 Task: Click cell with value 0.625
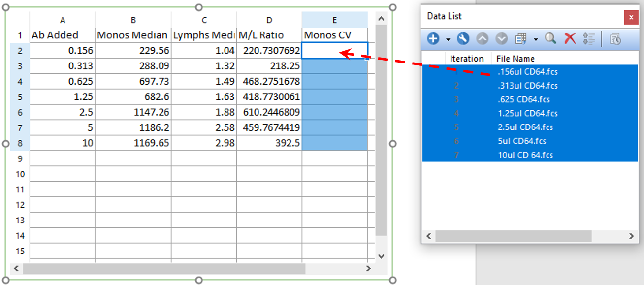tap(63, 81)
